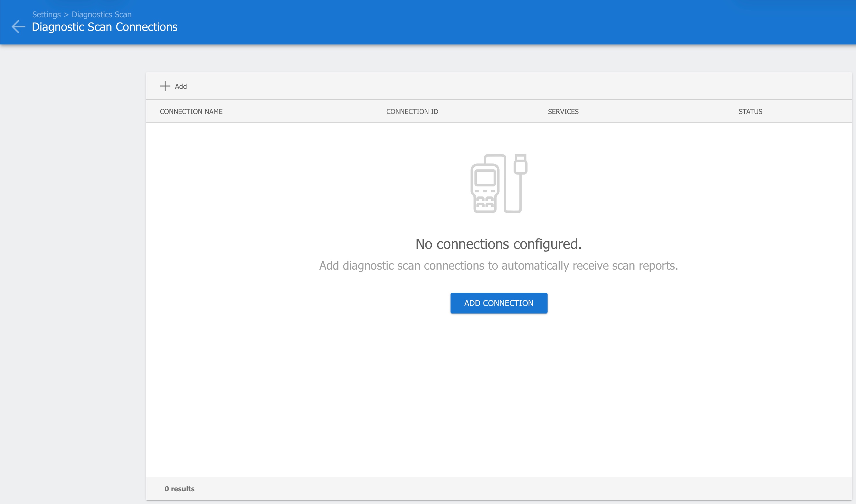Image resolution: width=856 pixels, height=504 pixels.
Task: Click the back arrow icon
Action: pos(18,27)
